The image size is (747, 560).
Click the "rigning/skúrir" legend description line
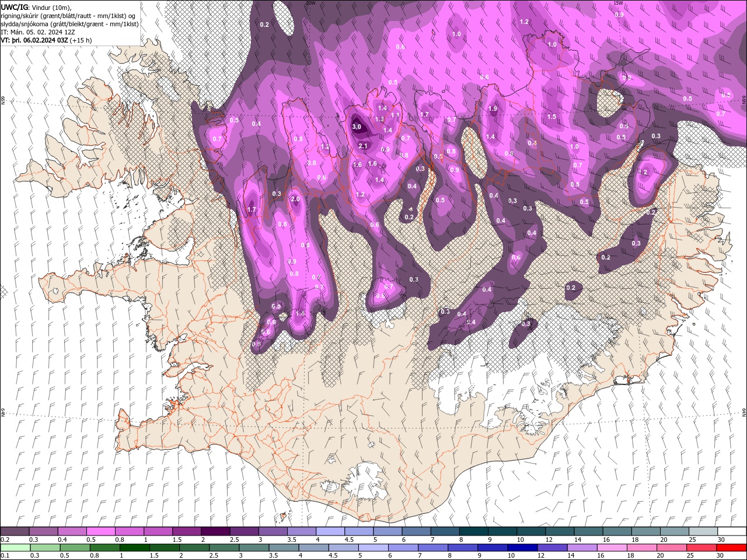tap(69, 16)
